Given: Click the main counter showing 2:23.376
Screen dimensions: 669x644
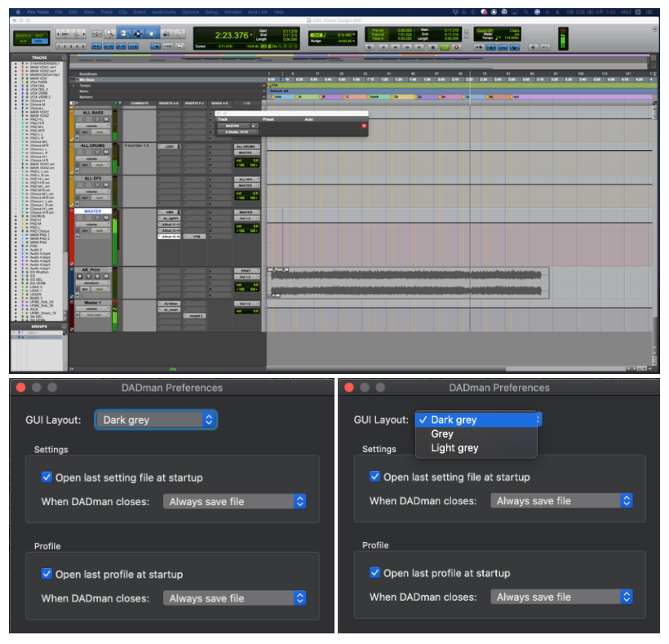Looking at the screenshot, I should coord(231,35).
